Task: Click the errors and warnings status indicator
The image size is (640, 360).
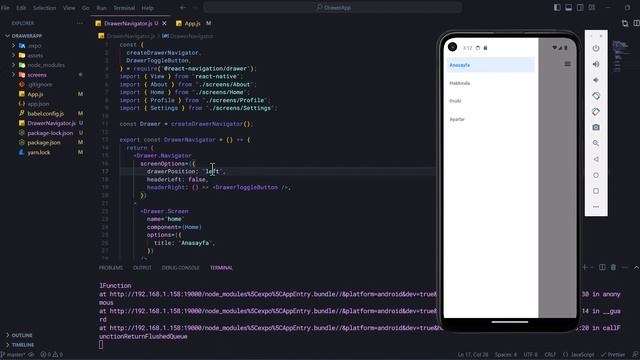Action: pyautogui.click(x=51, y=355)
